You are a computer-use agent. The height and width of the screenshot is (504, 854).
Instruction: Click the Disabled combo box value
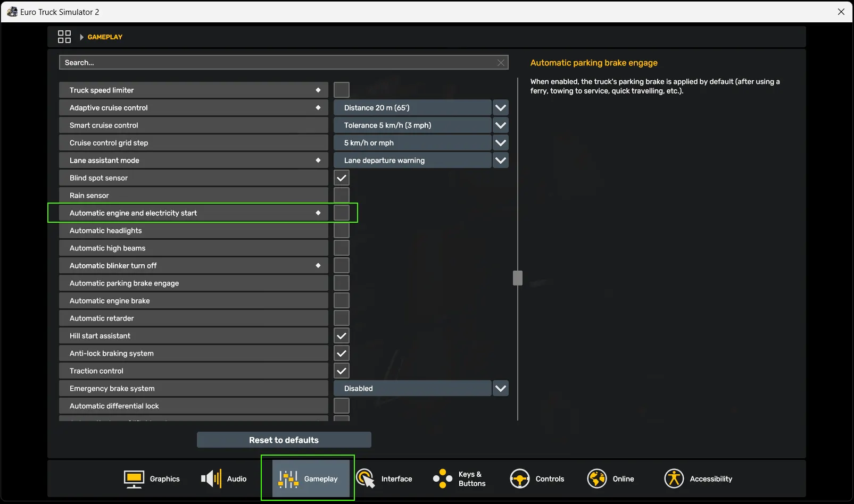point(412,388)
